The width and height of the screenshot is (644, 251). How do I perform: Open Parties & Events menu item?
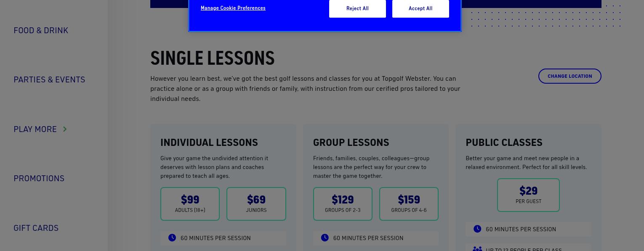49,79
